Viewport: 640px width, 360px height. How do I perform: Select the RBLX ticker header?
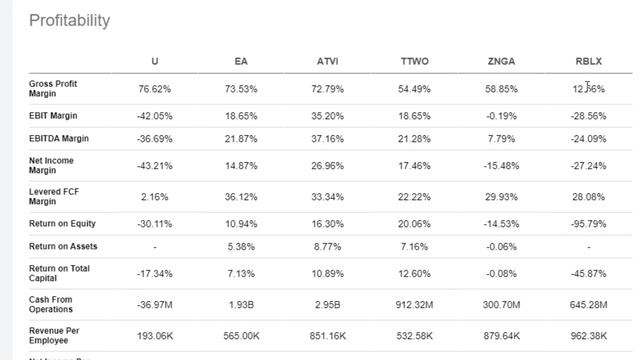(x=589, y=61)
